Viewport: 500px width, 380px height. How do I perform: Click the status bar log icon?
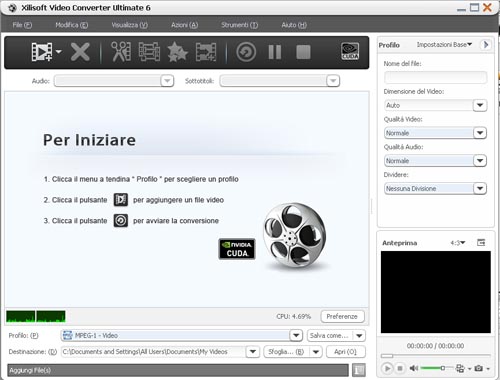pyautogui.click(x=359, y=370)
